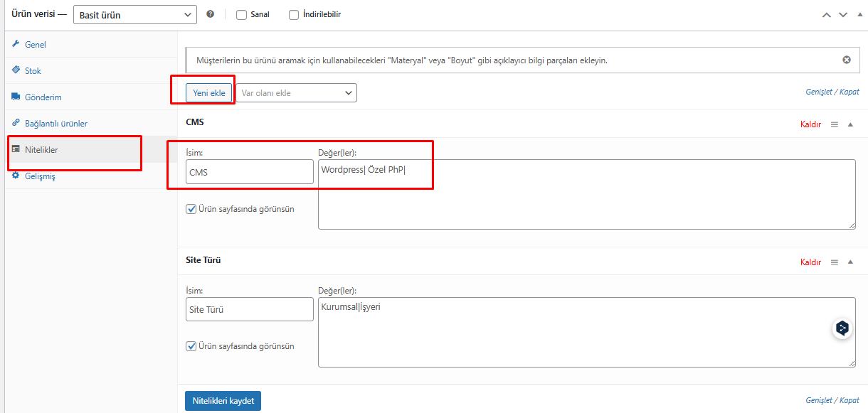Image resolution: width=868 pixels, height=413 pixels.
Task: Open the 'Var olanı ekle' dropdown
Action: click(x=296, y=93)
